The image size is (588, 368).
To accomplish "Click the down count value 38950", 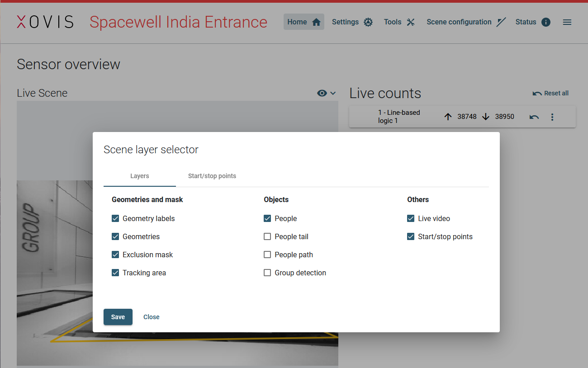I will click(x=504, y=117).
